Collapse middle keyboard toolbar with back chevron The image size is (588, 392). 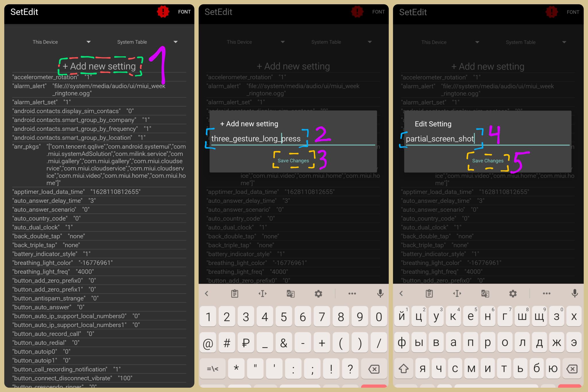(x=206, y=293)
